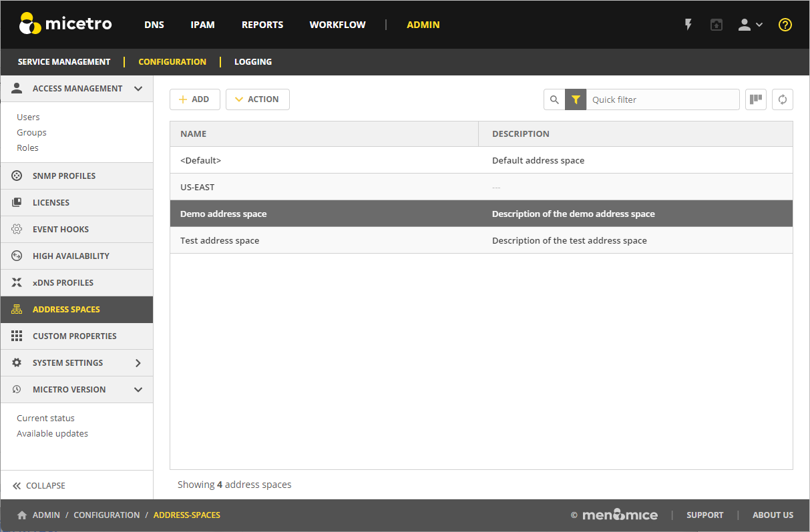Expand the System Settings section
The width and height of the screenshot is (810, 532).
click(x=138, y=363)
